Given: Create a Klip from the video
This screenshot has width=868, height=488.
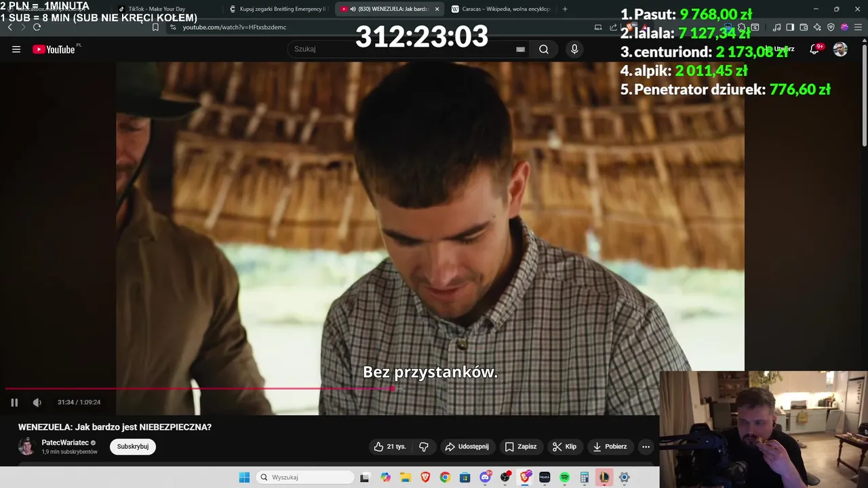Looking at the screenshot, I should point(564,447).
